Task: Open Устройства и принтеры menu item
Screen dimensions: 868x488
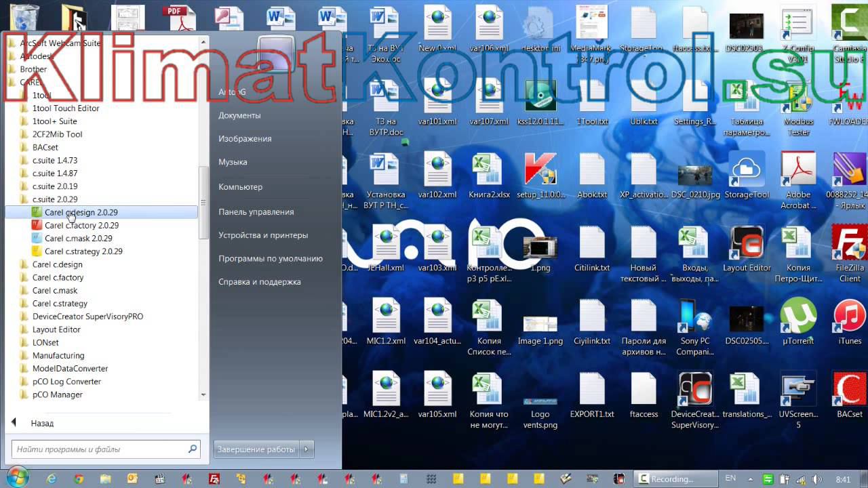Action: 263,235
